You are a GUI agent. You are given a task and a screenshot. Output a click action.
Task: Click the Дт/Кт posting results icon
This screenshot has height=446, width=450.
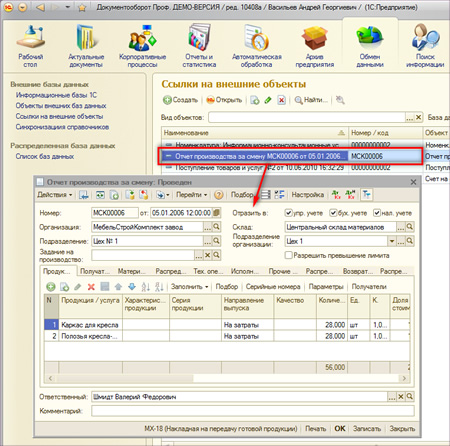336,195
